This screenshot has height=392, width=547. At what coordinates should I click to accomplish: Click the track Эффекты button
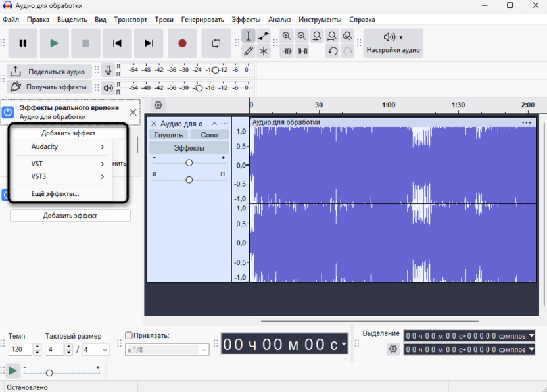(x=189, y=148)
